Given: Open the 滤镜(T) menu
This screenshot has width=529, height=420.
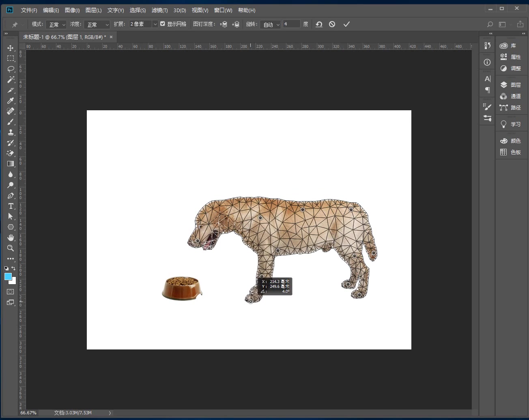Looking at the screenshot, I should [159, 10].
